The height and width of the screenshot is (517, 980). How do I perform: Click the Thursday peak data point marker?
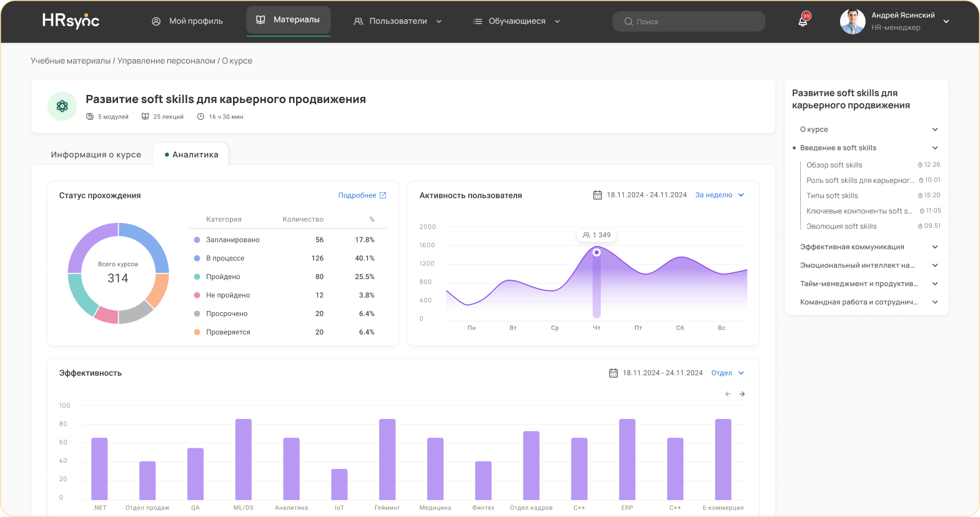(596, 252)
